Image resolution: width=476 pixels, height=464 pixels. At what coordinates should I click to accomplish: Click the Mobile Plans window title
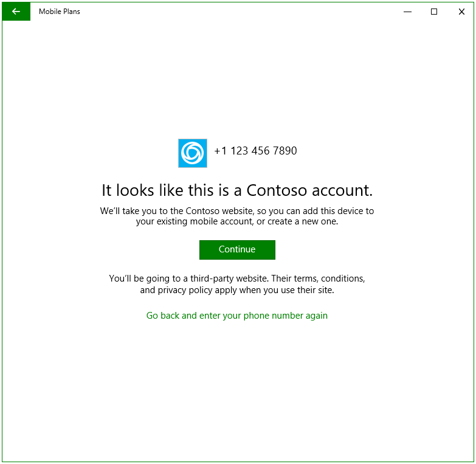[60, 12]
